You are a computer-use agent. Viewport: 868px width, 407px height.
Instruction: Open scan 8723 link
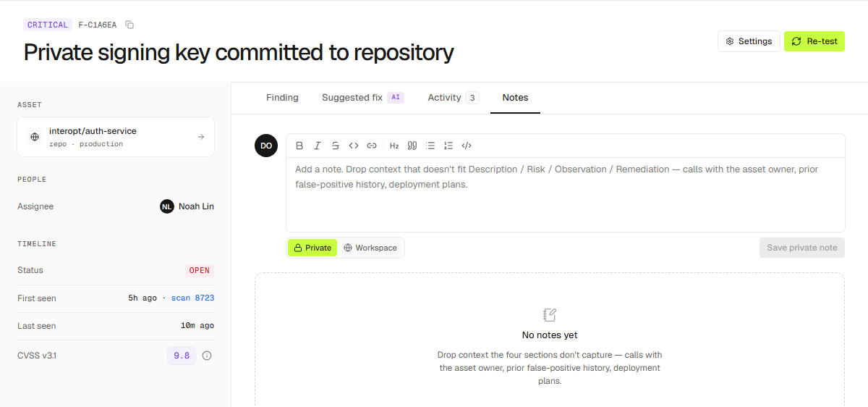click(192, 298)
